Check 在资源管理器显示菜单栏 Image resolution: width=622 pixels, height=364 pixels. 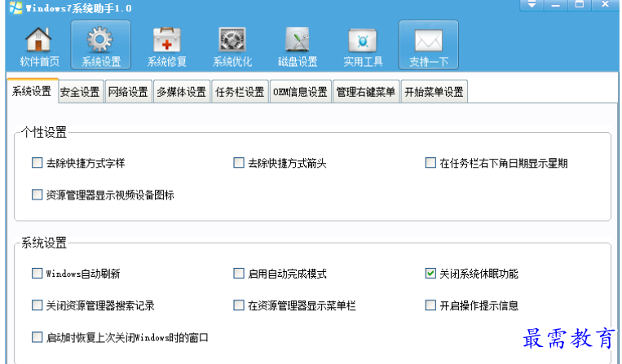click(x=238, y=305)
